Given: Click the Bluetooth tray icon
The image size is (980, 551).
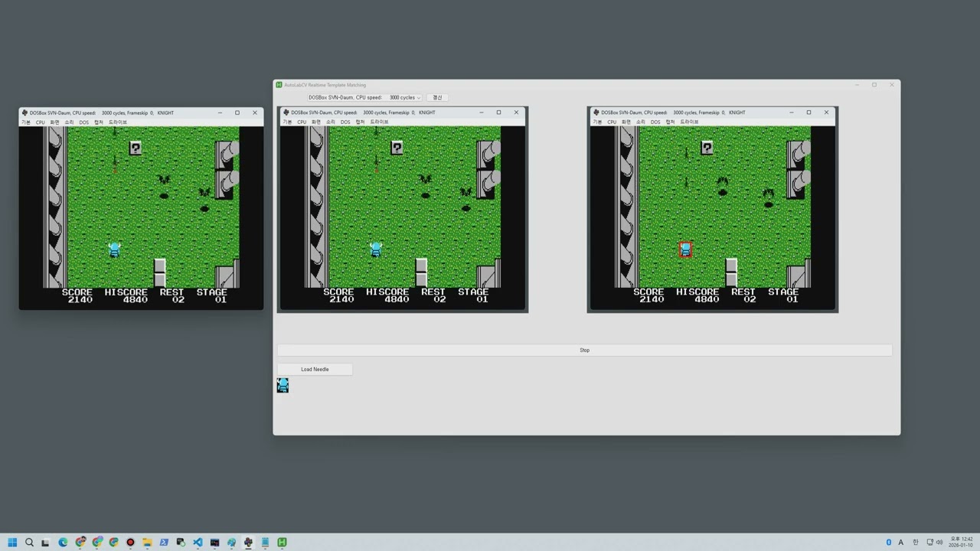Looking at the screenshot, I should click(889, 543).
